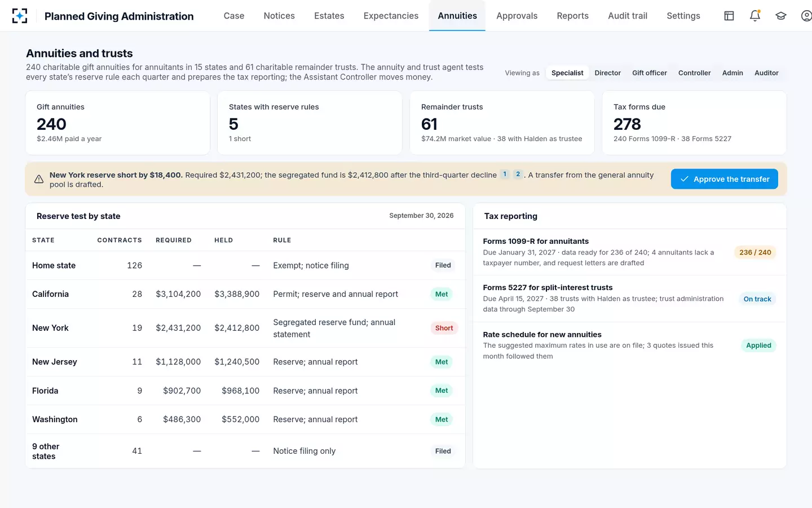Viewport: 812px width, 508px height.
Task: View the page as Controller
Action: 694,73
